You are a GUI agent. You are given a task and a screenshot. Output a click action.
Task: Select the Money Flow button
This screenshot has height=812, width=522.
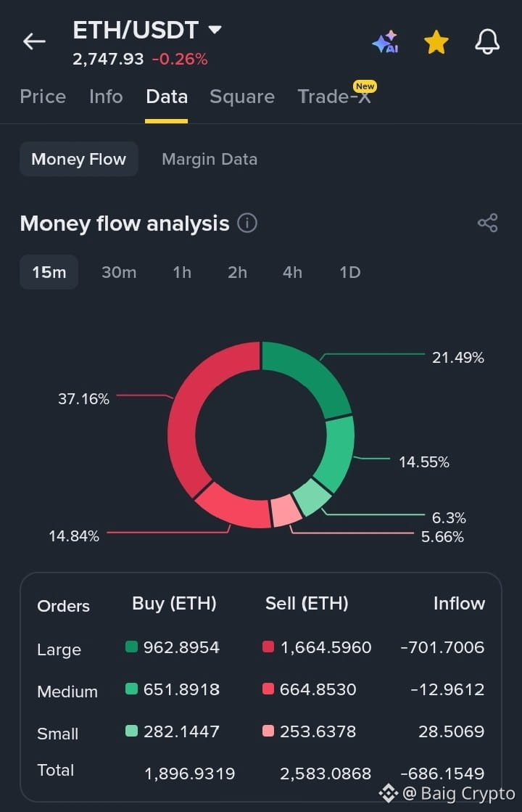pos(78,159)
